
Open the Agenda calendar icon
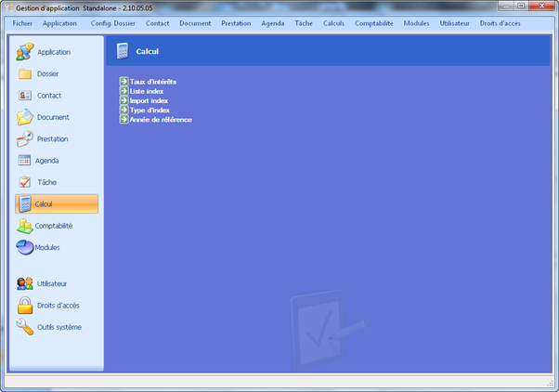25,161
